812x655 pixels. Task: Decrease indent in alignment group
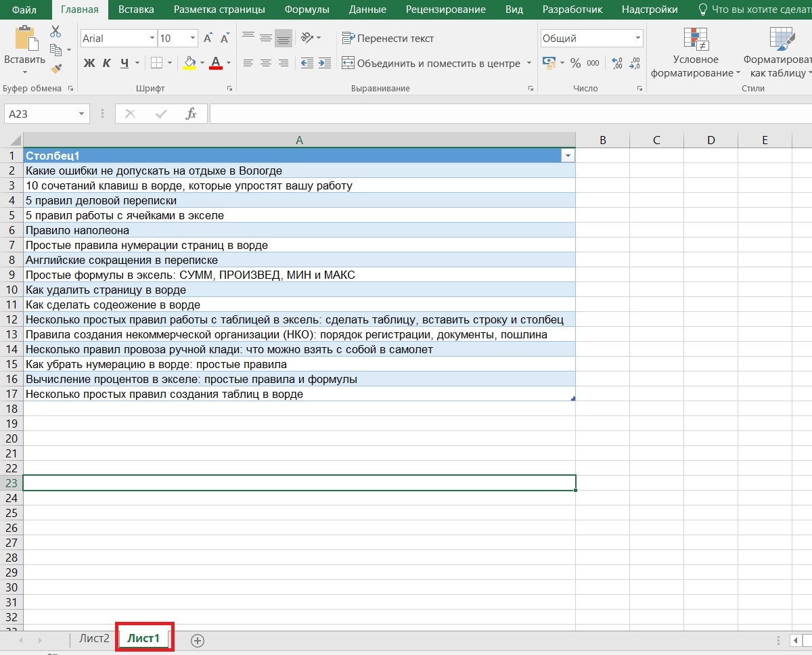pos(307,63)
